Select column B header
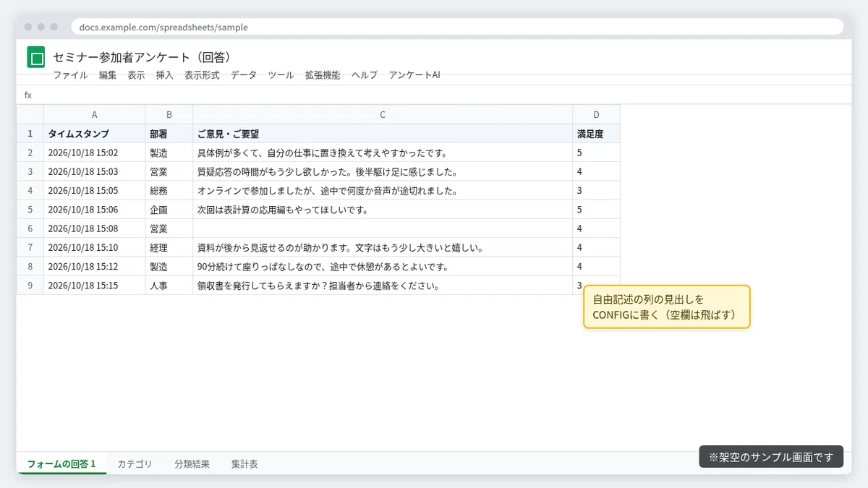Viewport: 868px width, 488px height. pos(169,114)
